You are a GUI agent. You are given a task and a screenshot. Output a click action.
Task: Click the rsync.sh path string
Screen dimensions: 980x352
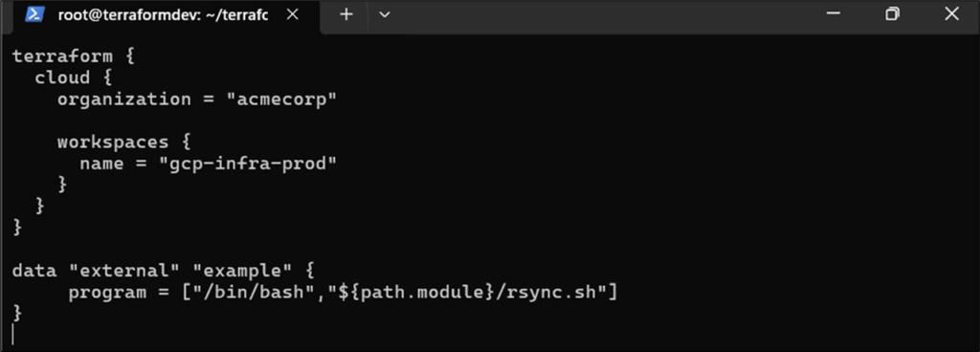click(458, 292)
